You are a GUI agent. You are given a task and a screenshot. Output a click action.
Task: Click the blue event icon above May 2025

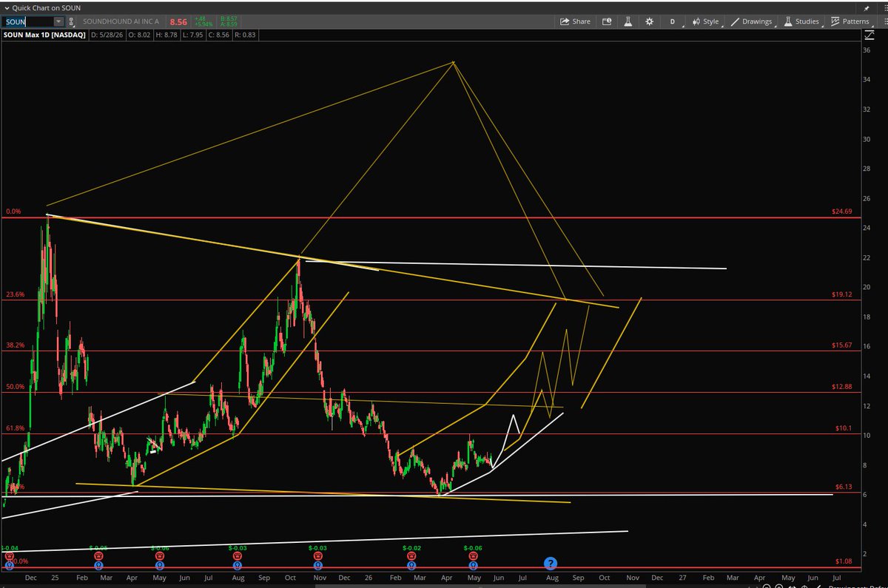point(160,566)
